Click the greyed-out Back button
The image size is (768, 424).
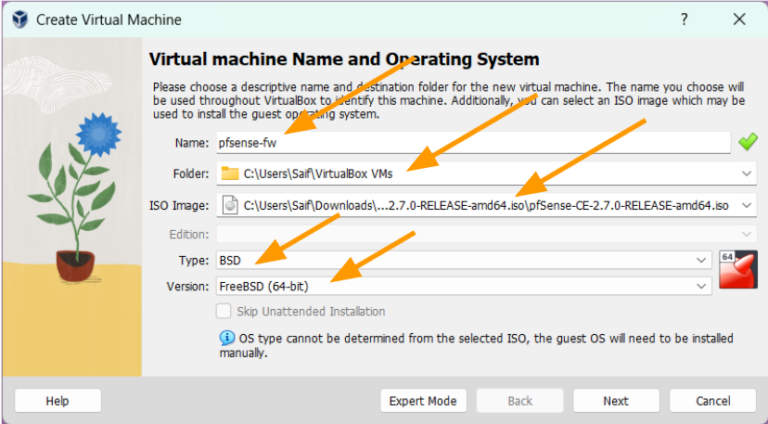tap(520, 401)
